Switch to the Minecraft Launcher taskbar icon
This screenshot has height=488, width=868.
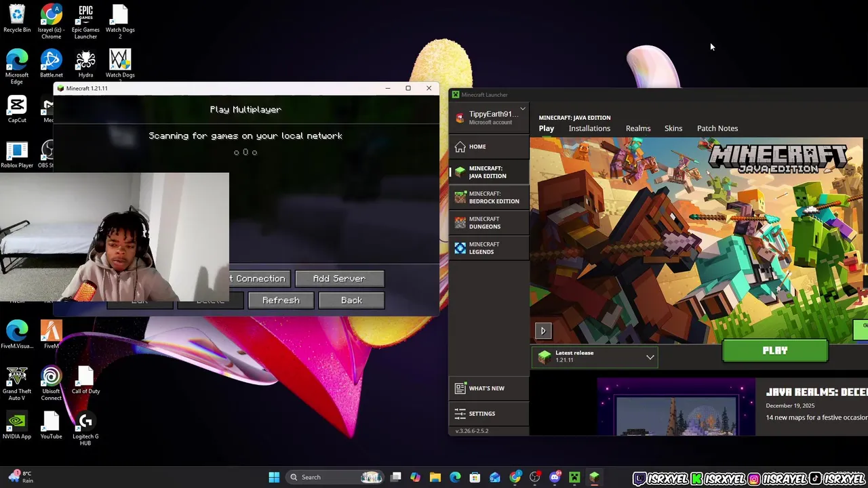coord(594,477)
